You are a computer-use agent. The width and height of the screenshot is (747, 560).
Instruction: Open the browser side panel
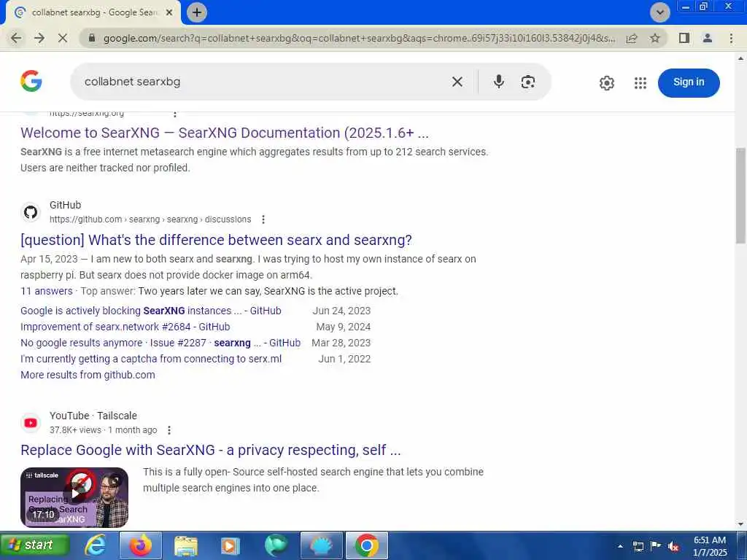pyautogui.click(x=684, y=38)
